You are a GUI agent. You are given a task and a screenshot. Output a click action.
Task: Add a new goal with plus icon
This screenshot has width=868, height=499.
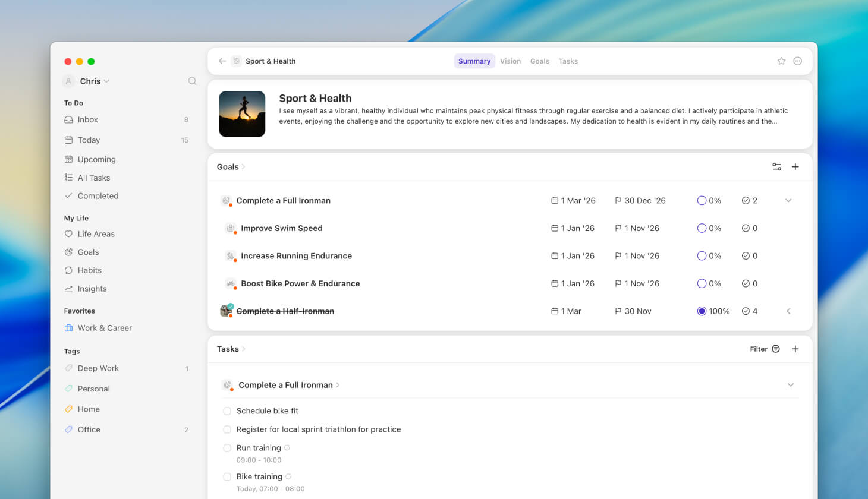click(x=795, y=167)
